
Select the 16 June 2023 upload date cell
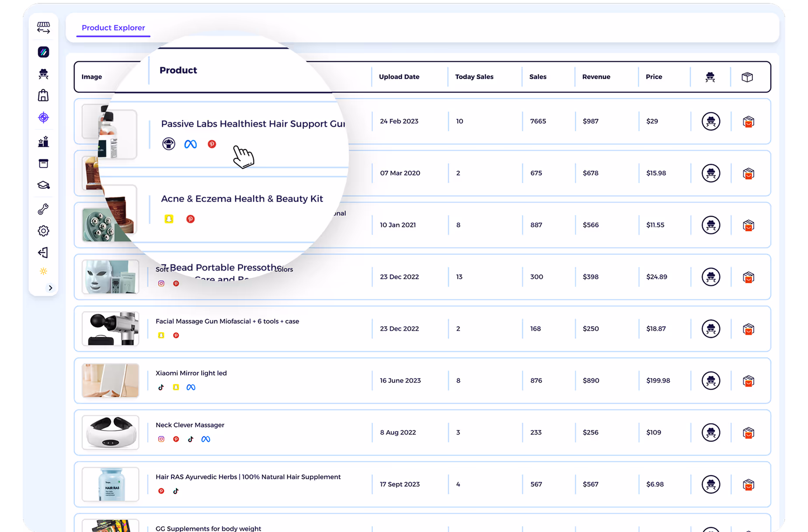coord(401,381)
